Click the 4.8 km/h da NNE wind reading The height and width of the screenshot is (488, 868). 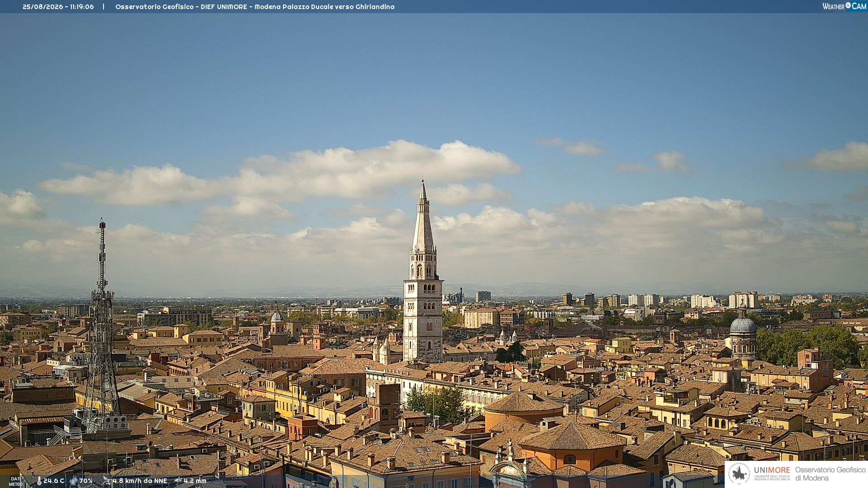[140, 481]
